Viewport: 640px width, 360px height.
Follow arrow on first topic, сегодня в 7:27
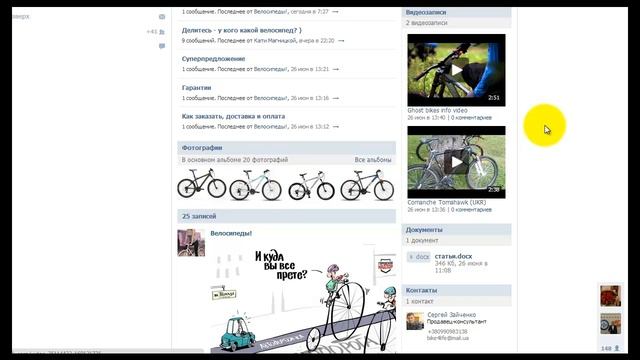335,12
